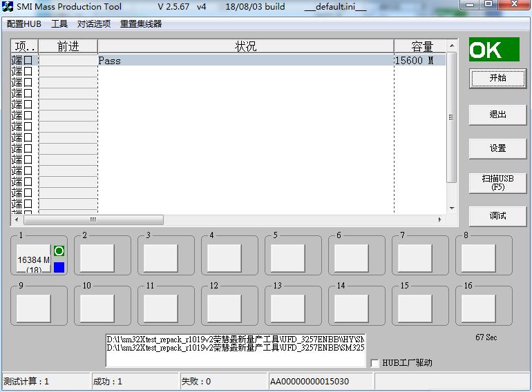
Task: Click list vertical scrollbar up arrow
Action: [x=452, y=46]
